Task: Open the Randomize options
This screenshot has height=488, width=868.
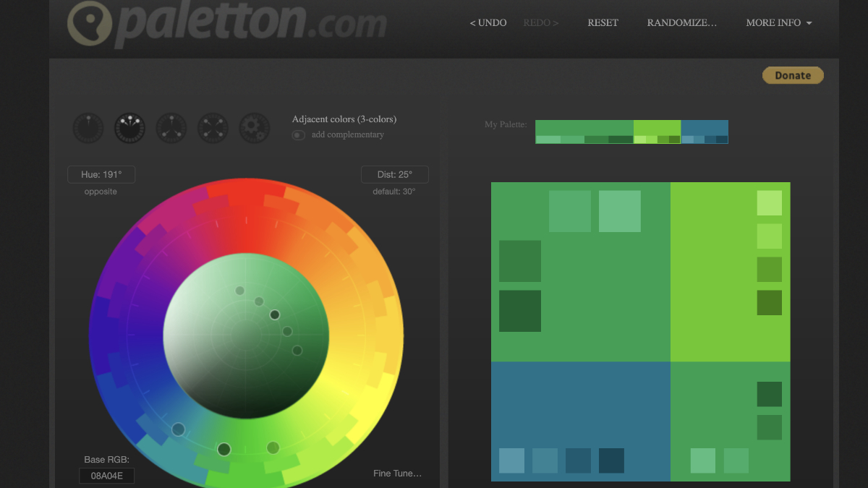Action: click(x=681, y=23)
